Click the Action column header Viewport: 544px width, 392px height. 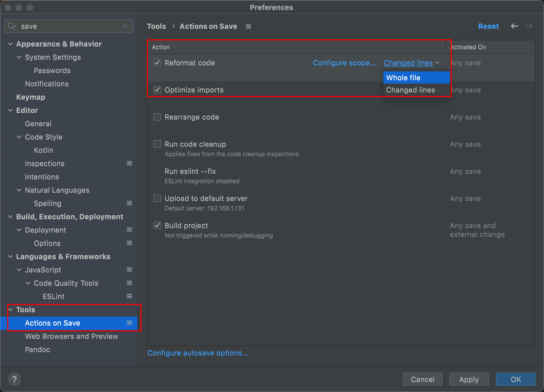tap(296, 47)
